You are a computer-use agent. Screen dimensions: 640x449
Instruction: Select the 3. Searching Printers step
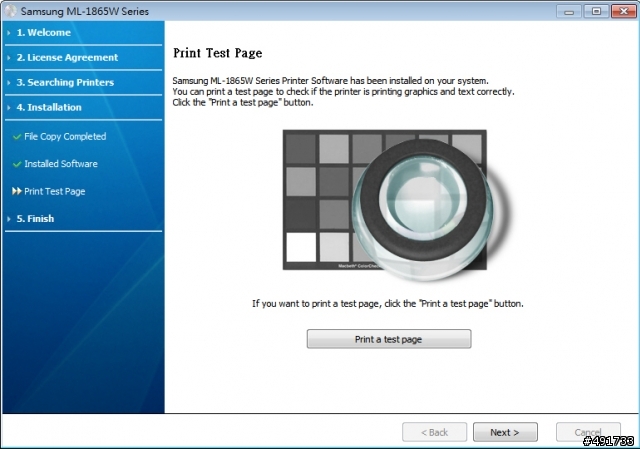click(x=65, y=82)
